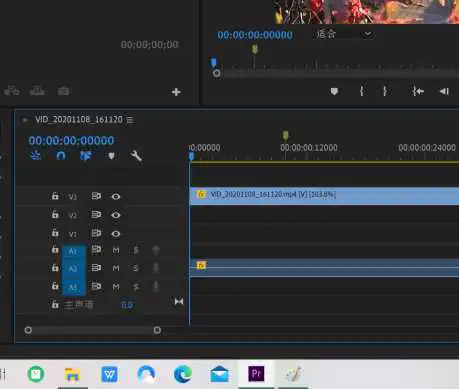
Task: Click the Mark Out bracket button
Action: click(x=385, y=91)
